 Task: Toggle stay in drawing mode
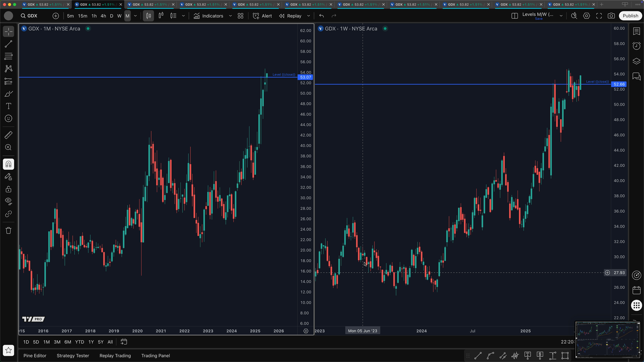(9, 177)
